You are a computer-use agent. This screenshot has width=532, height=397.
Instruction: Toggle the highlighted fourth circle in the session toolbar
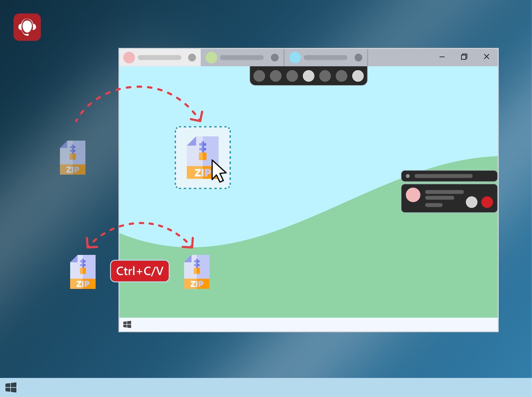pyautogui.click(x=309, y=76)
